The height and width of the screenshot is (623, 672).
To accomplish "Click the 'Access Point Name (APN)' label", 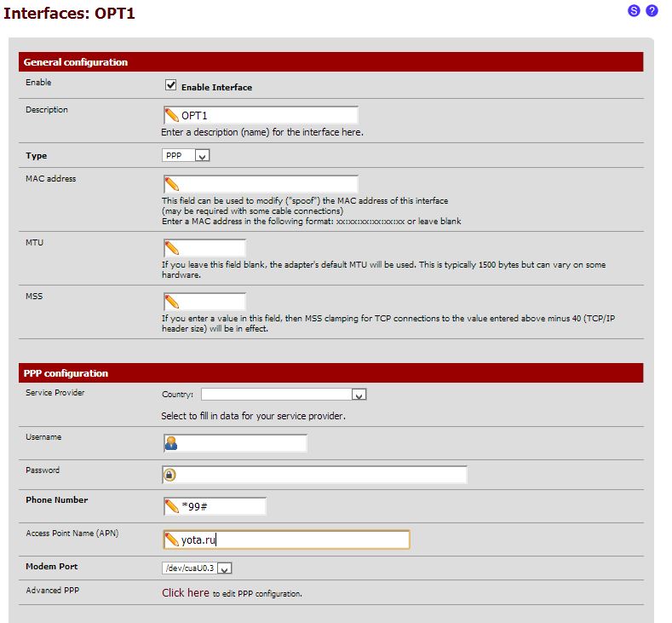I will click(72, 534).
